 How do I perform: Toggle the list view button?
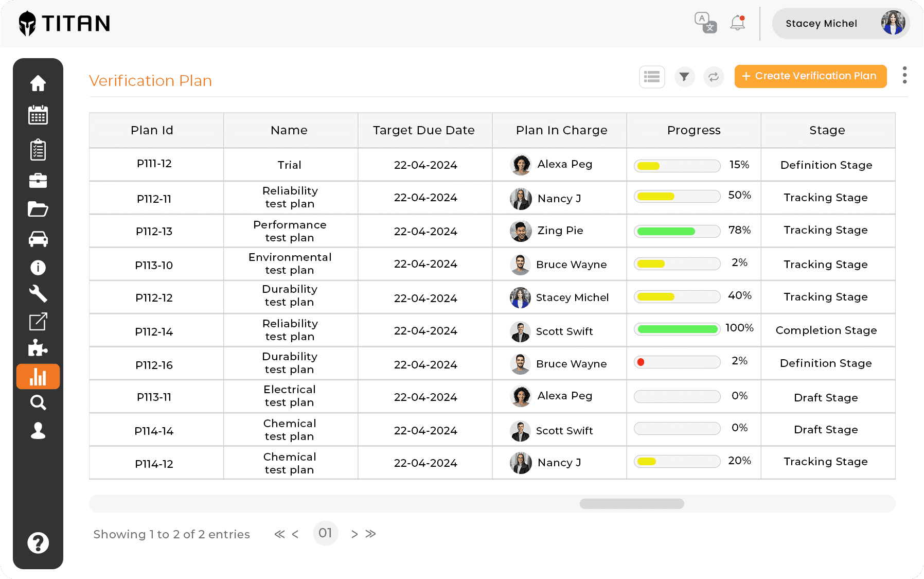coord(652,77)
